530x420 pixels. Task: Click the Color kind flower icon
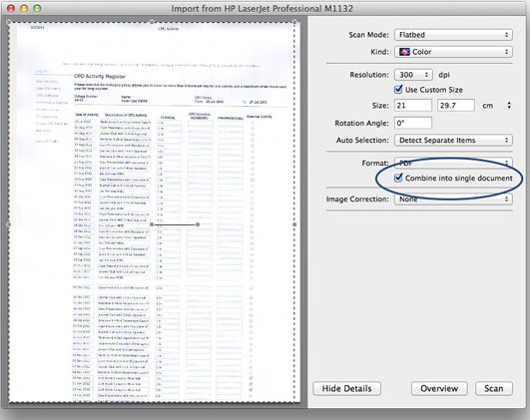click(404, 52)
